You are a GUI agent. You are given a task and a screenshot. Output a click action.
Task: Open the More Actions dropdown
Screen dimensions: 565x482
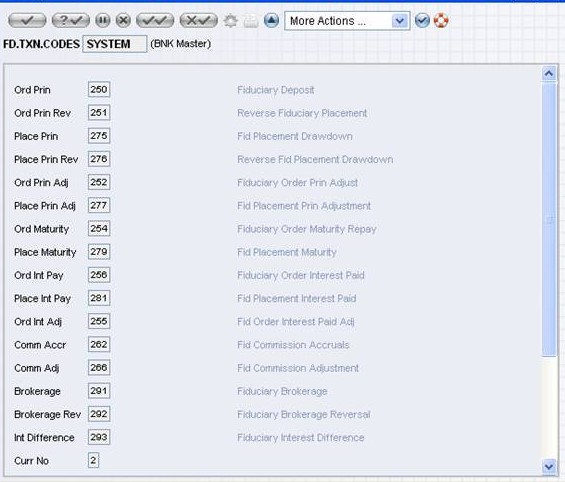pyautogui.click(x=347, y=21)
